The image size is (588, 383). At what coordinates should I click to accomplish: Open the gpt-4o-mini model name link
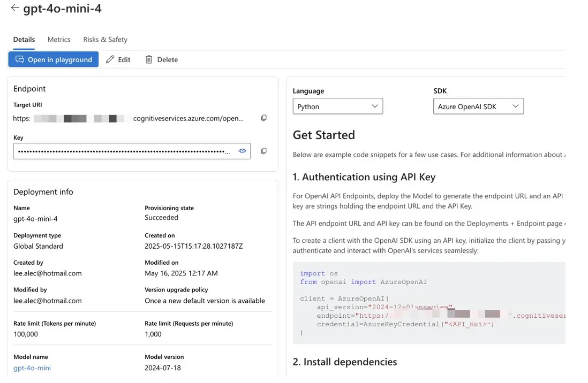[32, 368]
